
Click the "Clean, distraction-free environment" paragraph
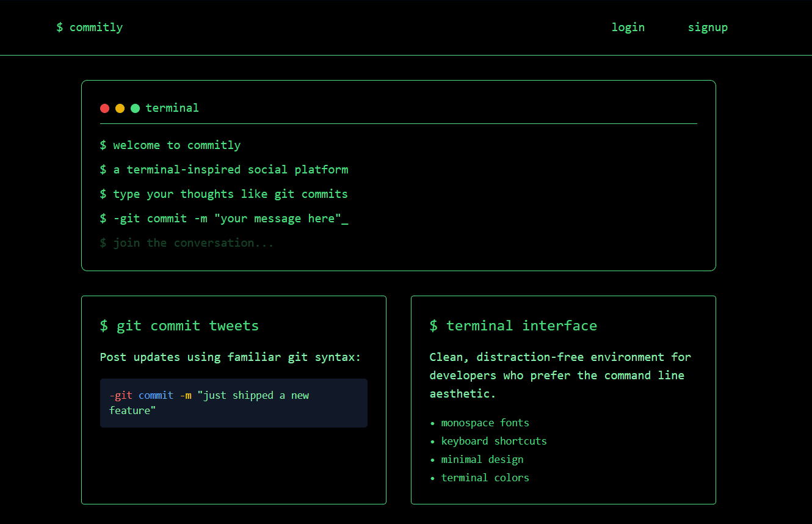560,375
